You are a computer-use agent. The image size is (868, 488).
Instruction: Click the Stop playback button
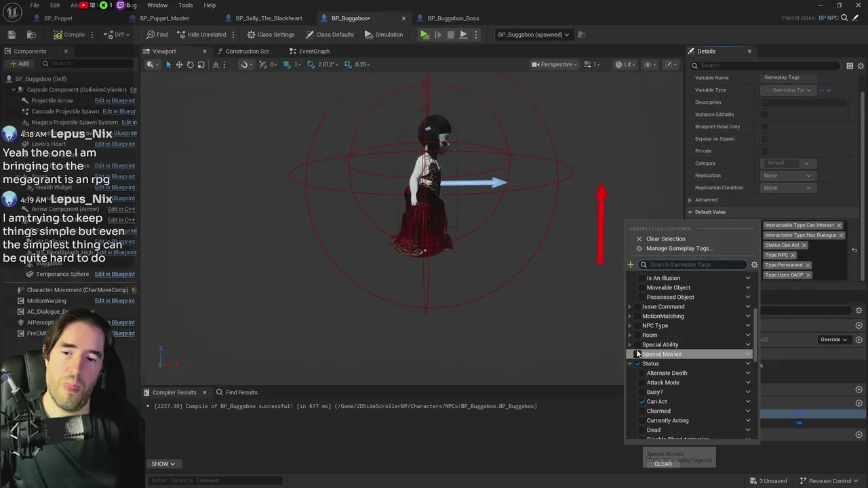click(x=450, y=35)
